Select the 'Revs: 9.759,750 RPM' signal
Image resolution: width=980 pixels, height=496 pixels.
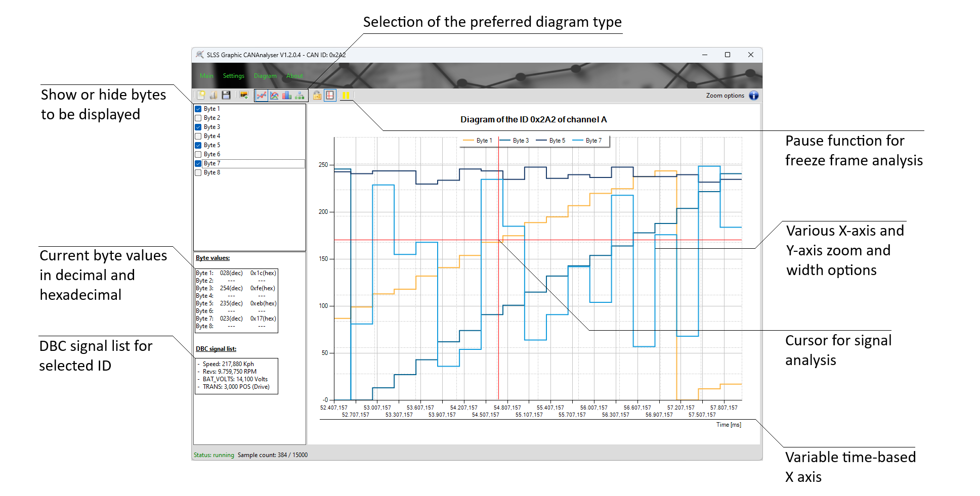(230, 372)
